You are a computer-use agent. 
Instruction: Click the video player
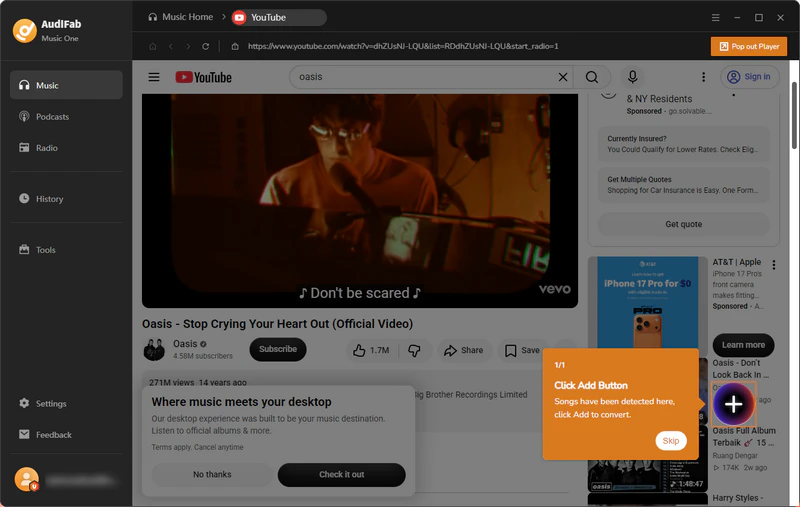pos(360,200)
